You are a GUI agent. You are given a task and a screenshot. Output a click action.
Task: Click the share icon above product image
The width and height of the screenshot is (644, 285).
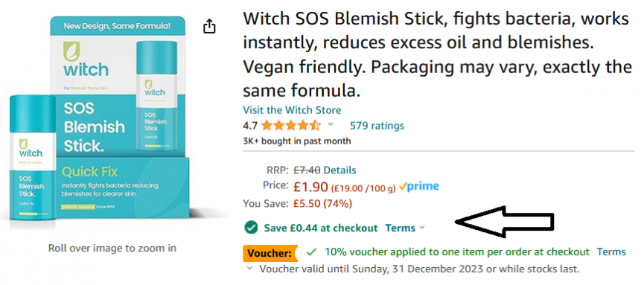[209, 26]
